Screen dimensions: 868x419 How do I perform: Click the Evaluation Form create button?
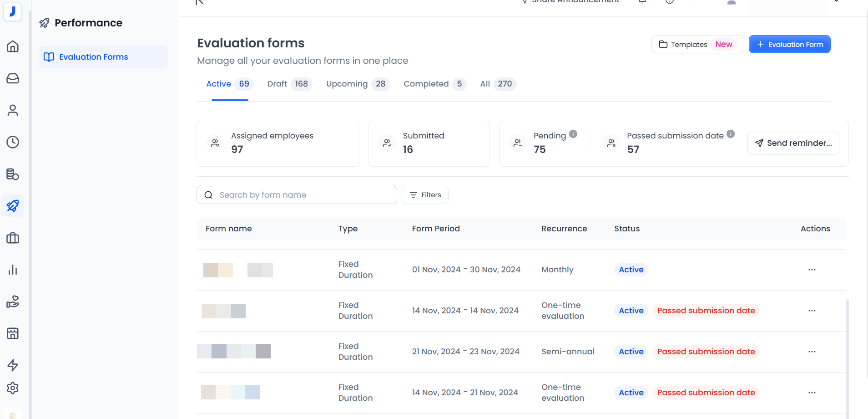pyautogui.click(x=789, y=44)
